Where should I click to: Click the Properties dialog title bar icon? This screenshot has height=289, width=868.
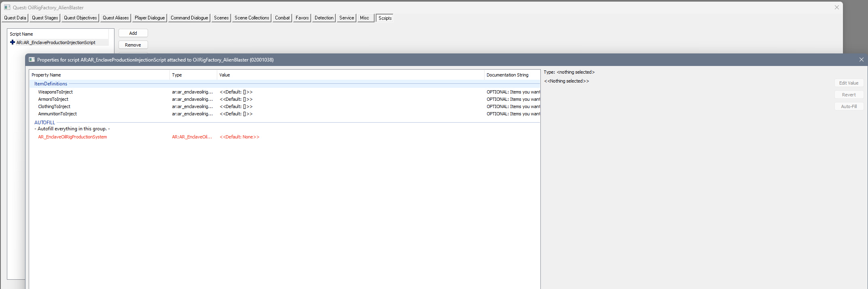(x=32, y=59)
